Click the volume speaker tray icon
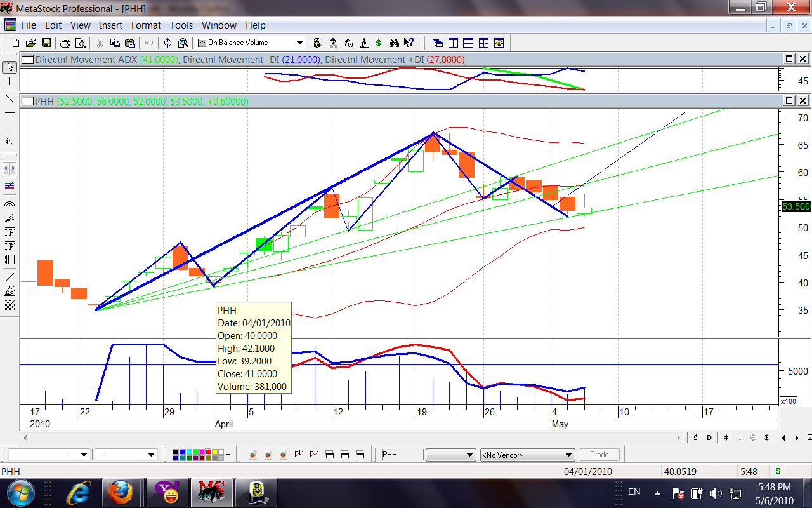Viewport: 812px width, 508px height. point(716,493)
